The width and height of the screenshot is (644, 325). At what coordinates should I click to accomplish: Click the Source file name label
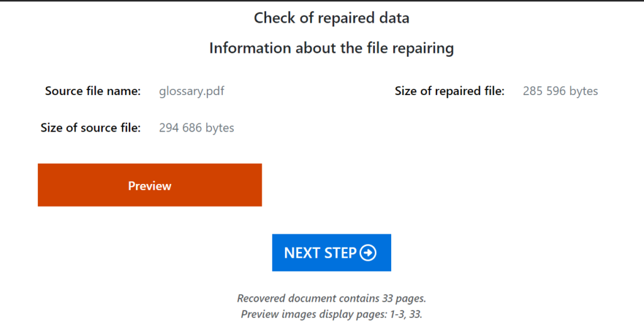click(x=93, y=91)
